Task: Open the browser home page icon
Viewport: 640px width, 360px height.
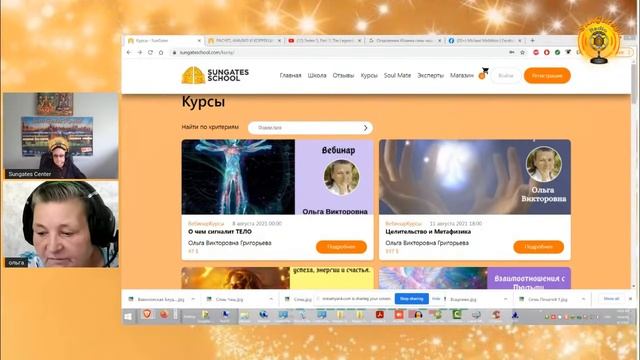Action: click(x=161, y=52)
